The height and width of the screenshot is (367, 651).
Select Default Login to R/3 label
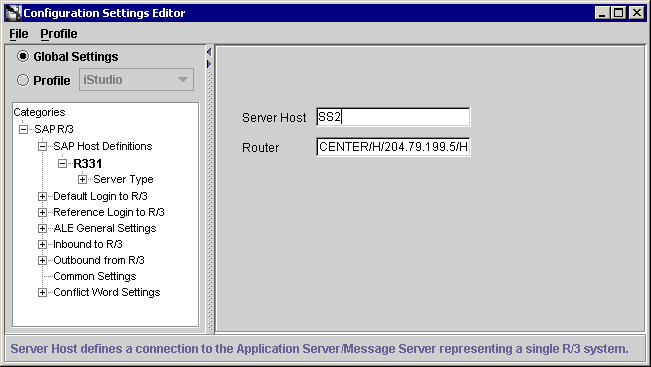coord(100,196)
